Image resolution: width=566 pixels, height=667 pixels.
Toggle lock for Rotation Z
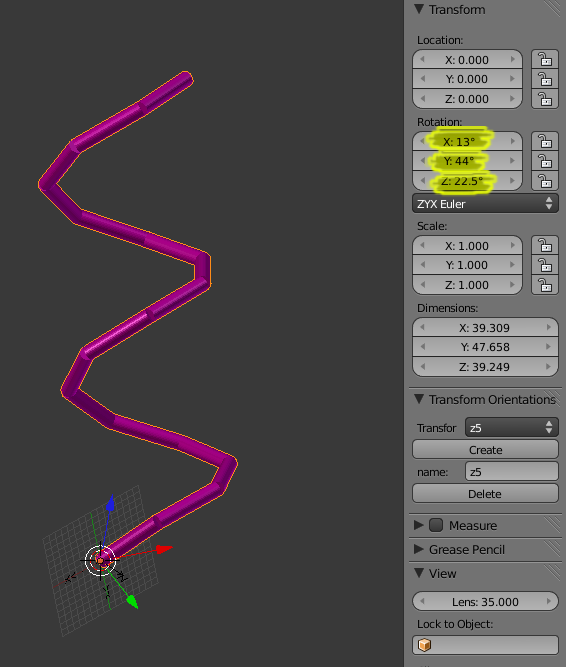click(x=545, y=181)
